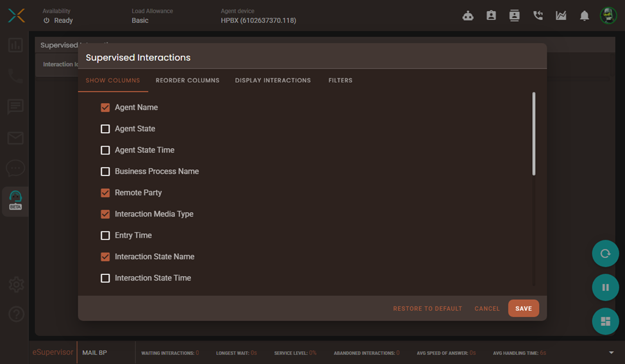Click the round pause button
This screenshot has width=625, height=364.
point(605,288)
